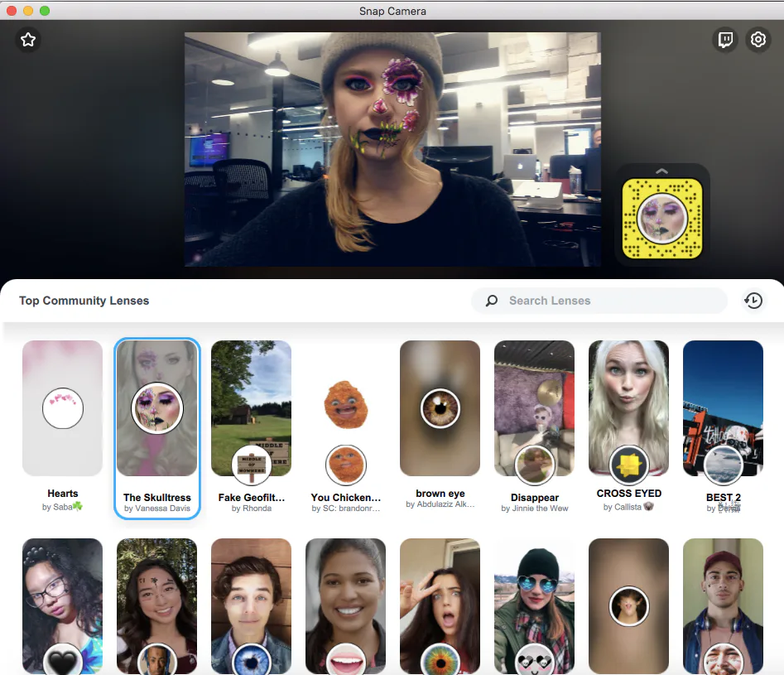Click the magnifying glass search icon
The image size is (784, 675).
click(492, 301)
